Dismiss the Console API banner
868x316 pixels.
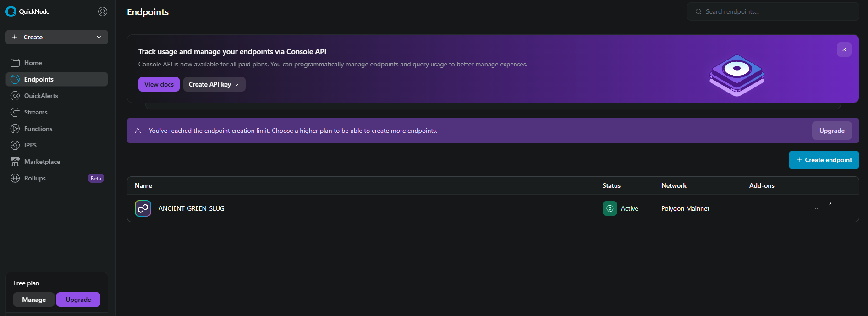(844, 49)
